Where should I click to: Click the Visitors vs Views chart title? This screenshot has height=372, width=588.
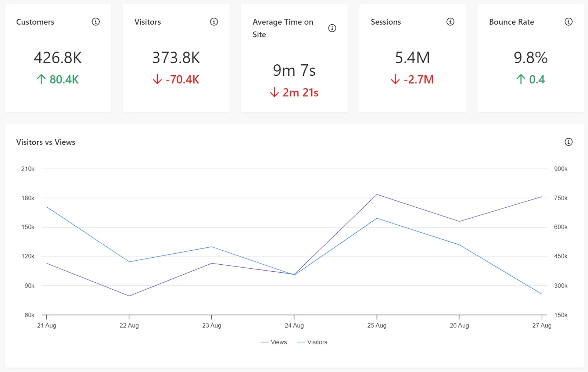point(46,142)
